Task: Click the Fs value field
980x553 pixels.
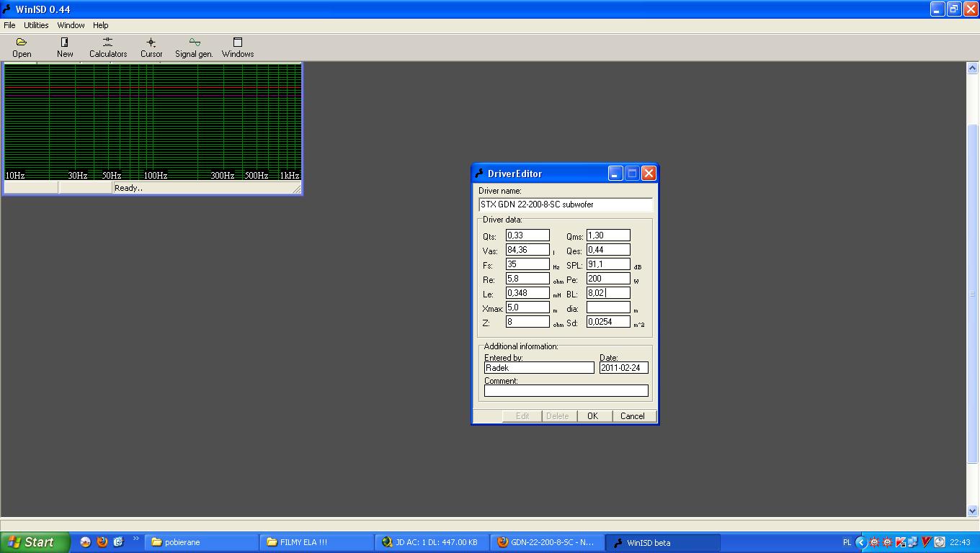Action: 527,264
